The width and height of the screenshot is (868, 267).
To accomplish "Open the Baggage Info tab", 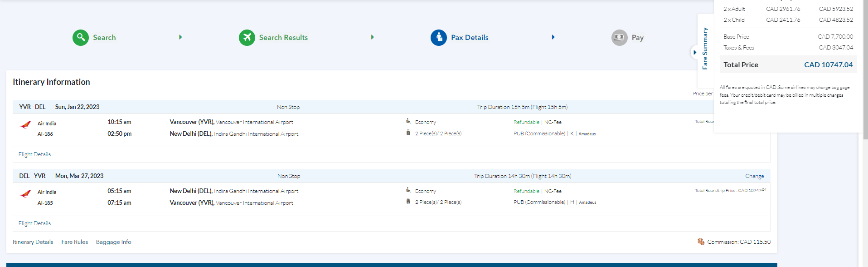I will point(113,242).
